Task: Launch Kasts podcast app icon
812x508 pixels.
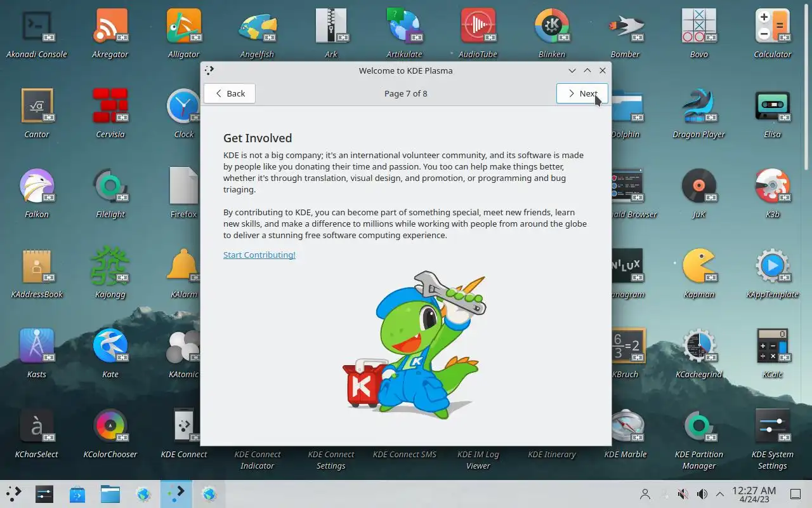Action: [x=37, y=347]
